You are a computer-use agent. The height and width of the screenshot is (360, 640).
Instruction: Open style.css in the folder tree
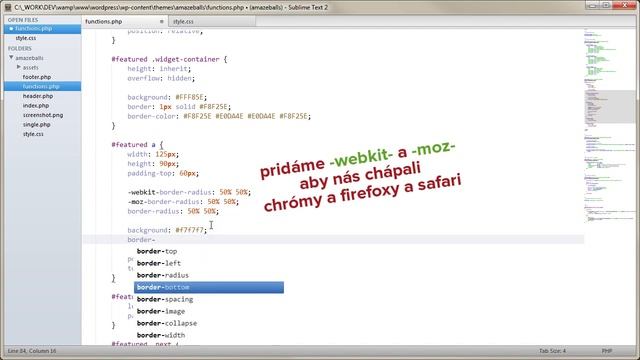click(x=33, y=134)
